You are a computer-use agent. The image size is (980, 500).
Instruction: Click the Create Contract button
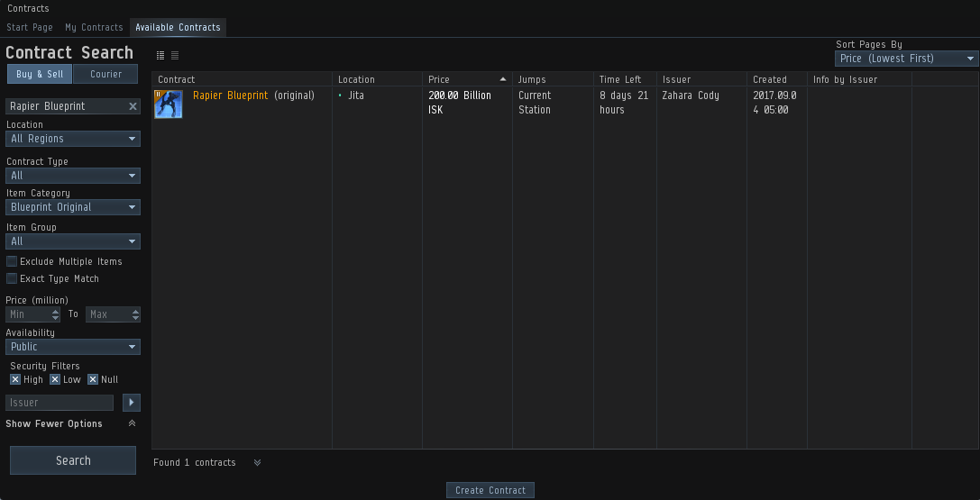(490, 490)
